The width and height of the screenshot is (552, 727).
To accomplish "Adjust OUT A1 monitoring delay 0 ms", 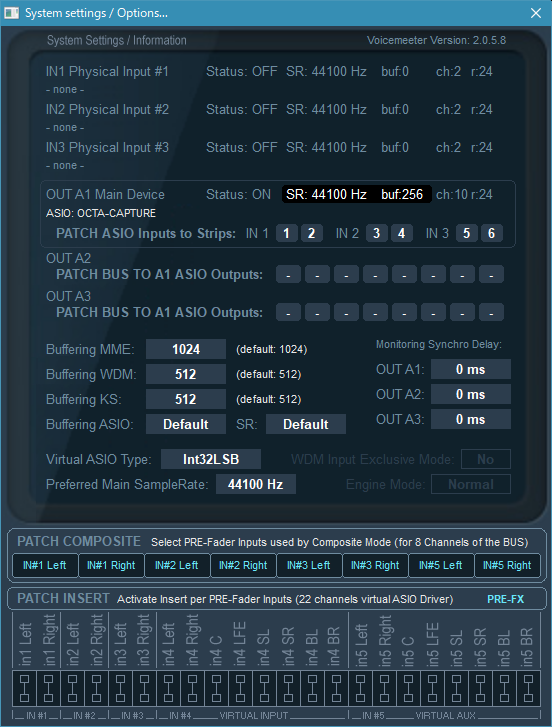I will [x=471, y=369].
